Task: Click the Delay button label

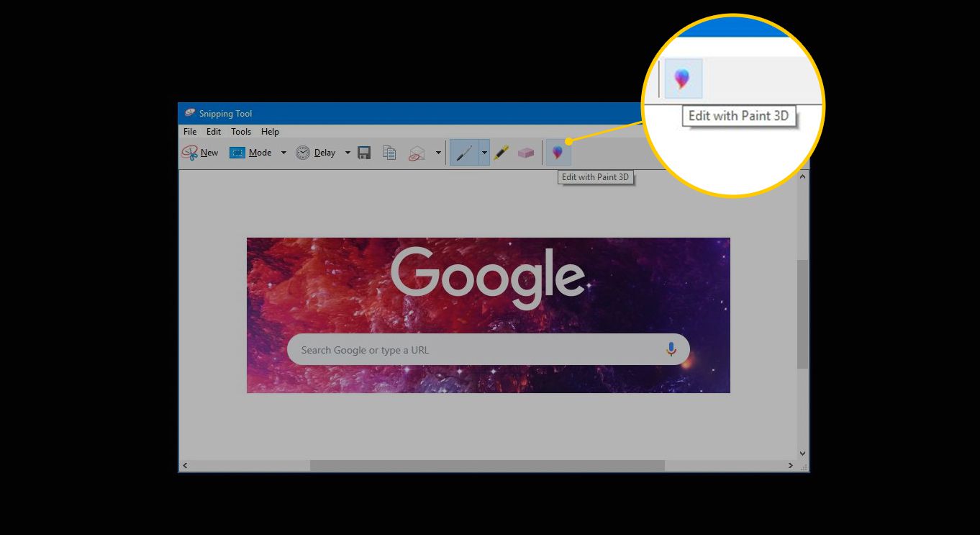Action: 325,153
